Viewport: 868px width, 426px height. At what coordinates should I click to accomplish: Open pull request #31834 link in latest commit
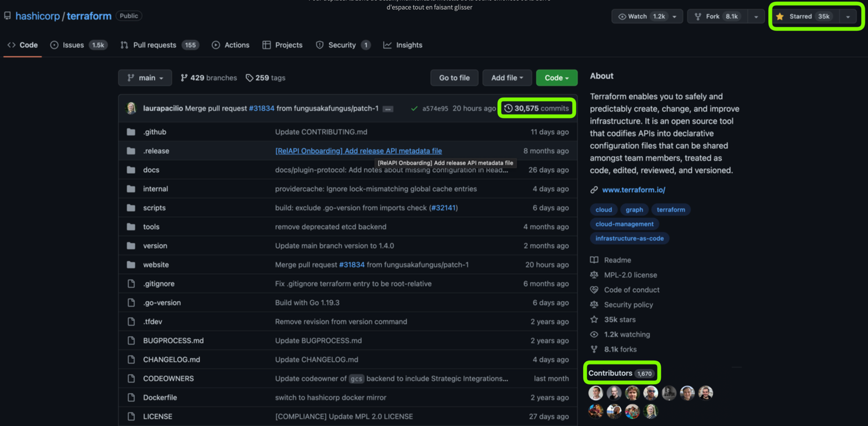coord(261,108)
